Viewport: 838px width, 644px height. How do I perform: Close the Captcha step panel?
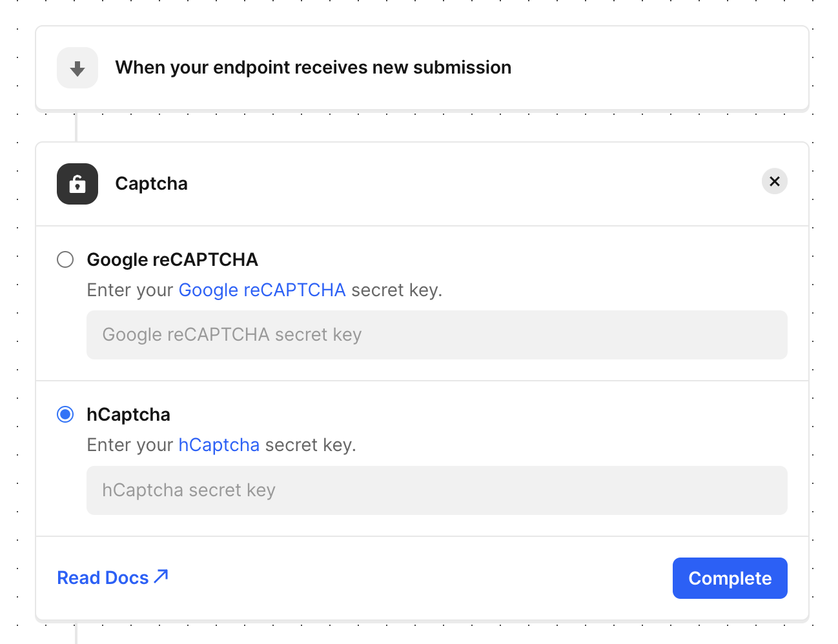(775, 181)
